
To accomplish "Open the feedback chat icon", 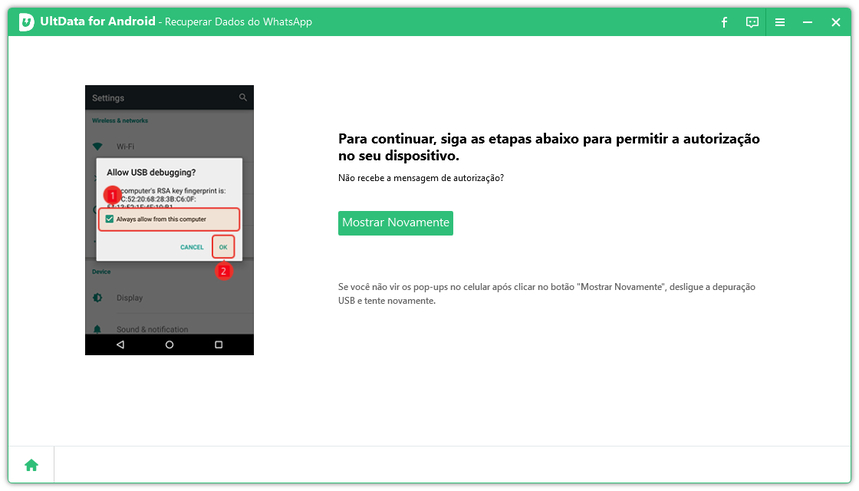I will pos(752,22).
